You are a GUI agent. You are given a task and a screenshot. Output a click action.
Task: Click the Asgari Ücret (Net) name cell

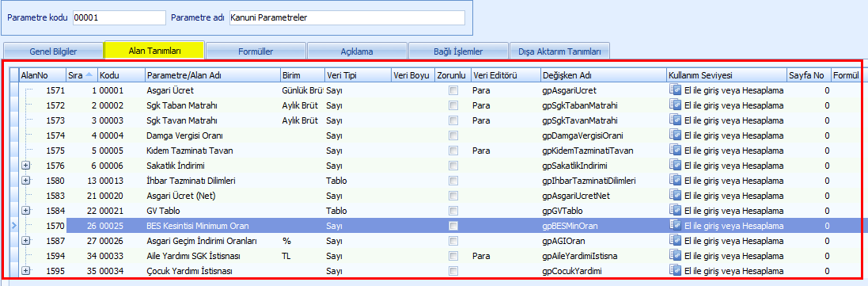(213, 195)
